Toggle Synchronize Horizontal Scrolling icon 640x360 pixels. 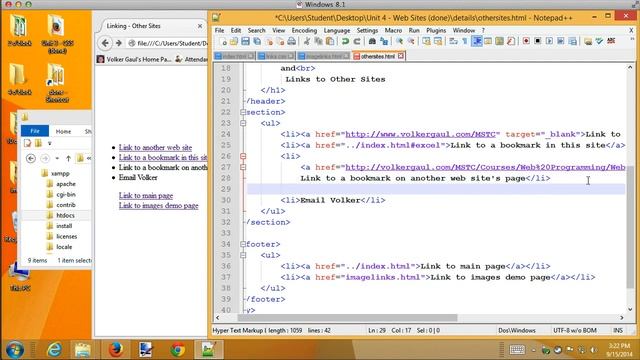(x=438, y=41)
